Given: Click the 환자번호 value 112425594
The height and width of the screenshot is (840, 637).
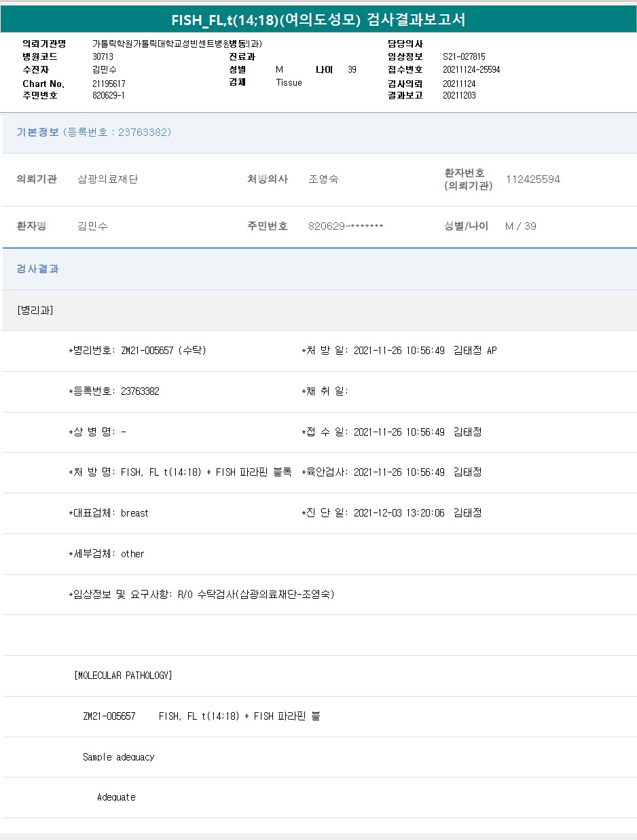Looking at the screenshot, I should pyautogui.click(x=533, y=179).
